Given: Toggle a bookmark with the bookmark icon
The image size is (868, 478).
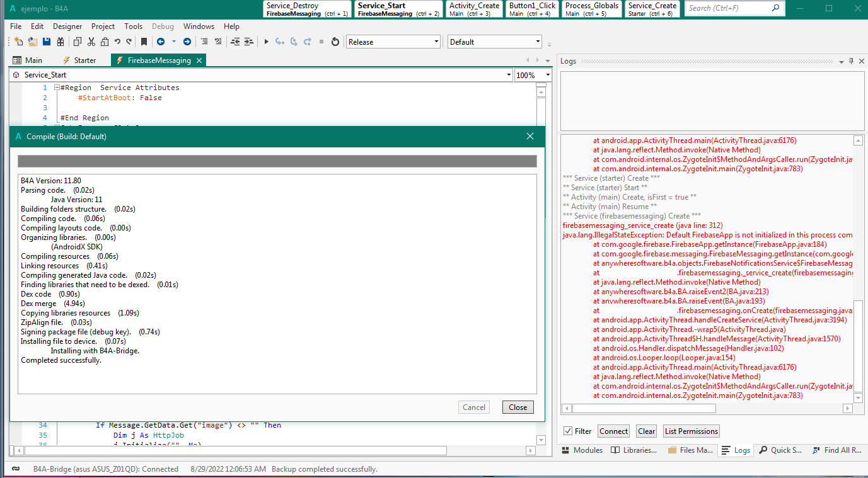Looking at the screenshot, I should (x=144, y=42).
